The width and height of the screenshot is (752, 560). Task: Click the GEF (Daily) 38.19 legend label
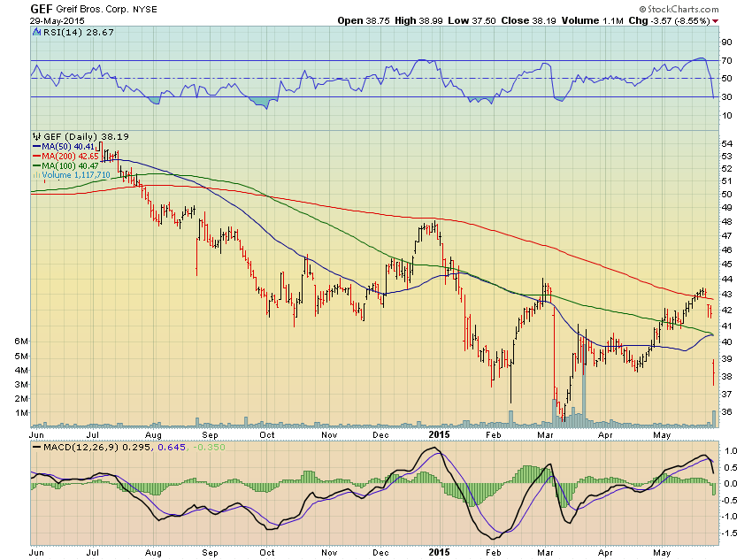coord(87,136)
